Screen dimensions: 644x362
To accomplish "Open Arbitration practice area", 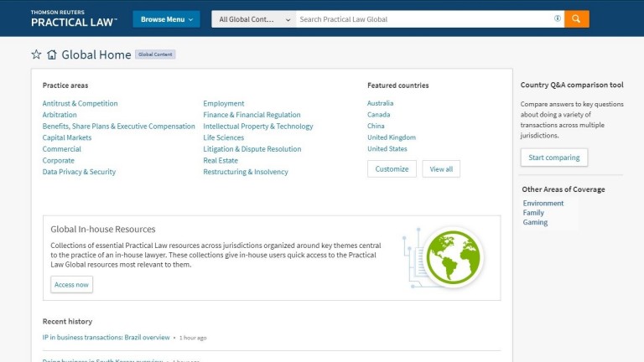I will coord(60,115).
